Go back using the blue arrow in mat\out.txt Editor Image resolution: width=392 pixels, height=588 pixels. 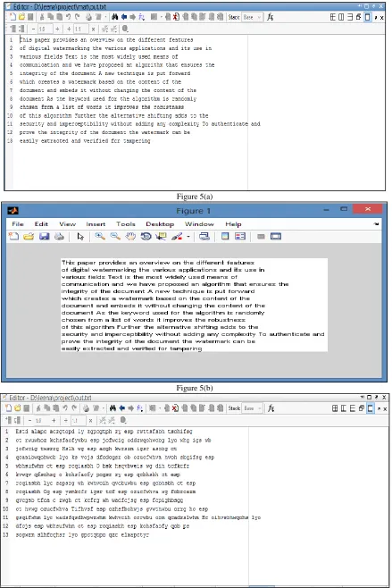pos(124,17)
